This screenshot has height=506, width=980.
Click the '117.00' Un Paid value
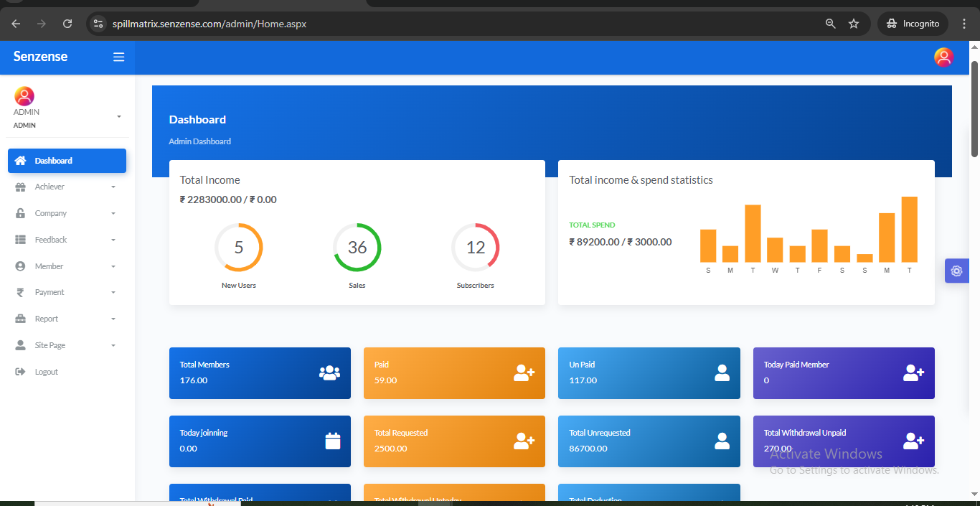[583, 380]
